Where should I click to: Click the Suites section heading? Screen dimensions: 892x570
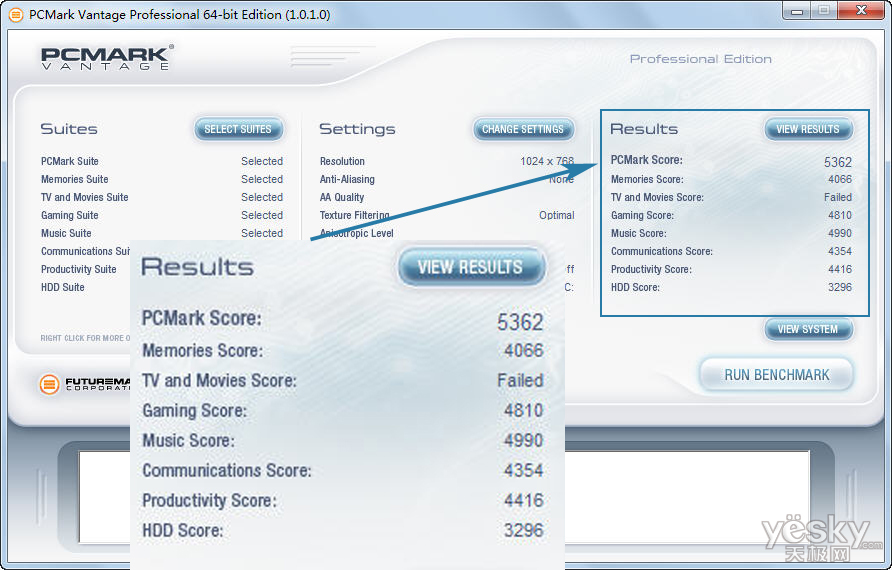coord(69,129)
